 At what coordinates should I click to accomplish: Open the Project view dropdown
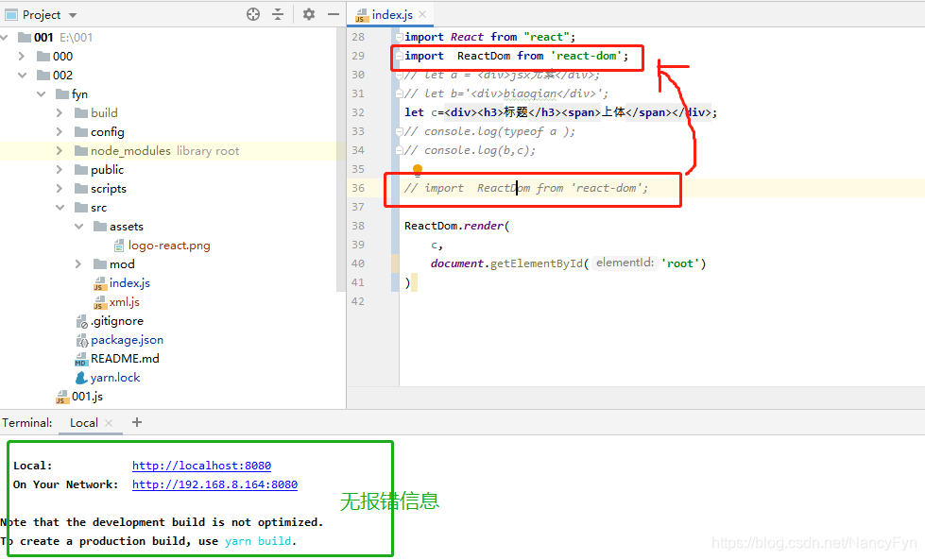[x=73, y=15]
